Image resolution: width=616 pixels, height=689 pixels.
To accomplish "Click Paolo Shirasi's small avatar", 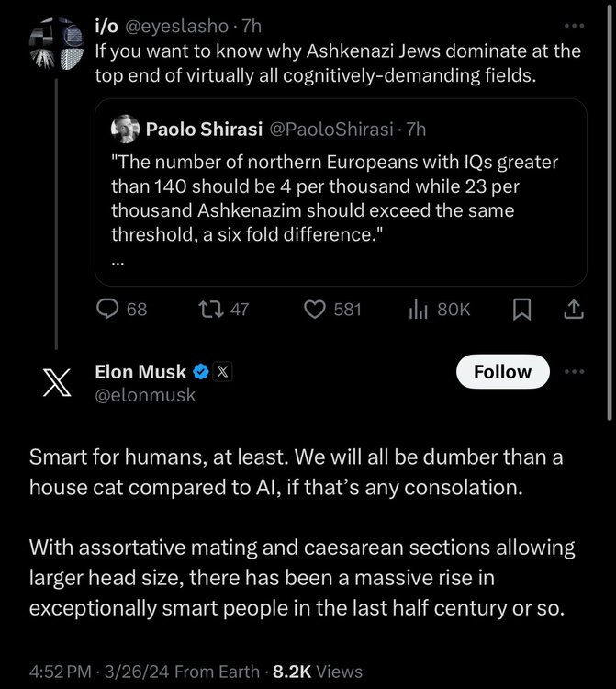I will pos(124,130).
